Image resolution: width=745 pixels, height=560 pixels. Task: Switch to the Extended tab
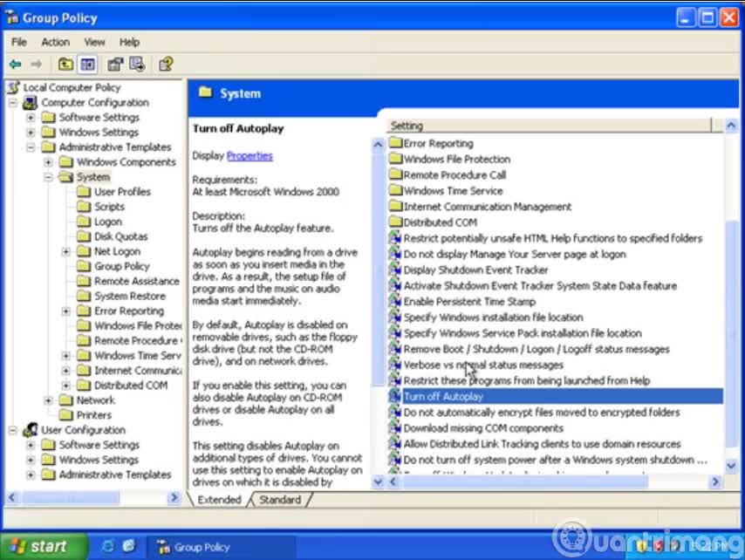click(x=220, y=500)
